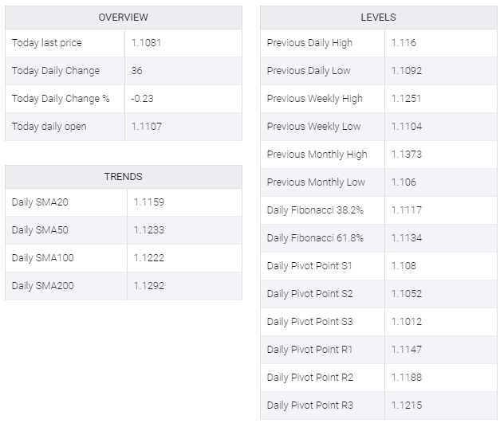Image resolution: width=504 pixels, height=427 pixels.
Task: Select the Daily Pivot Point S1 label
Action: click(x=309, y=266)
